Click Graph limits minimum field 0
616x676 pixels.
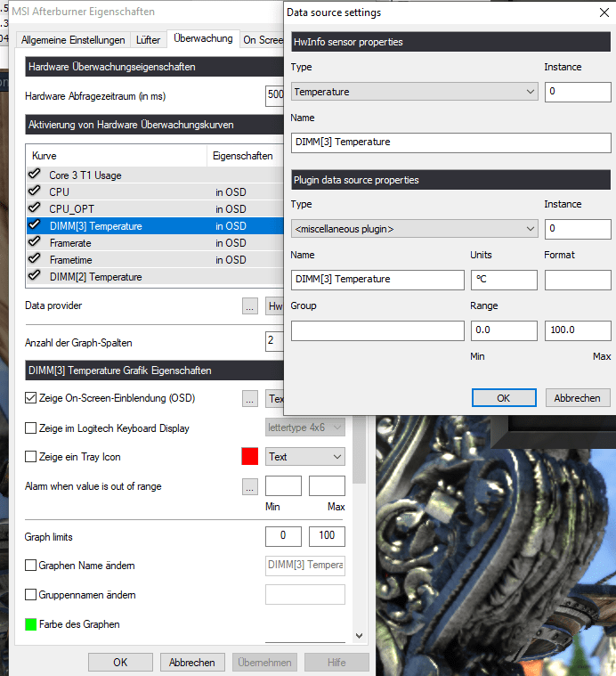pos(283,536)
